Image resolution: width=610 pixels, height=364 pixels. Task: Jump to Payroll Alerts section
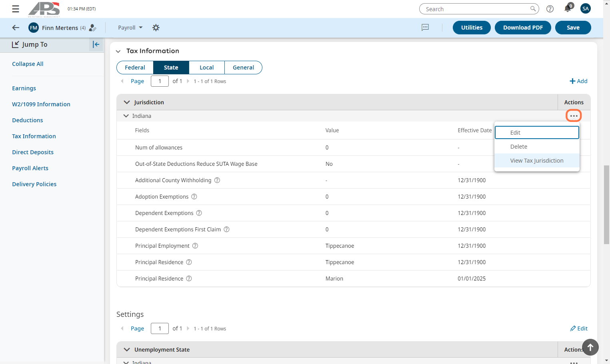(30, 168)
